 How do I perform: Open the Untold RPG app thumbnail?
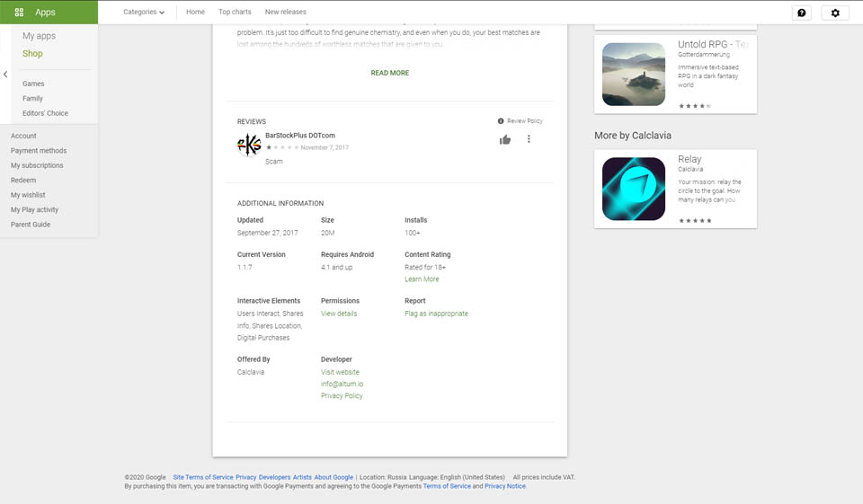point(633,75)
